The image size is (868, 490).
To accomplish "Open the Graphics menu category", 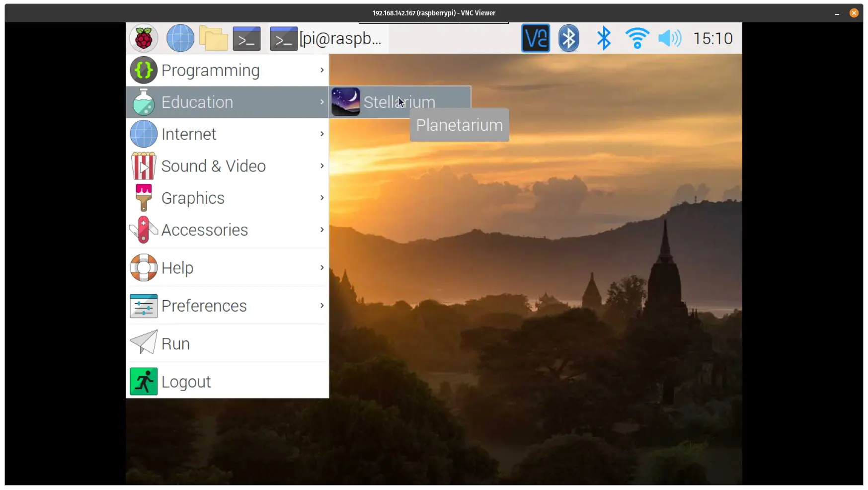I will [x=227, y=198].
